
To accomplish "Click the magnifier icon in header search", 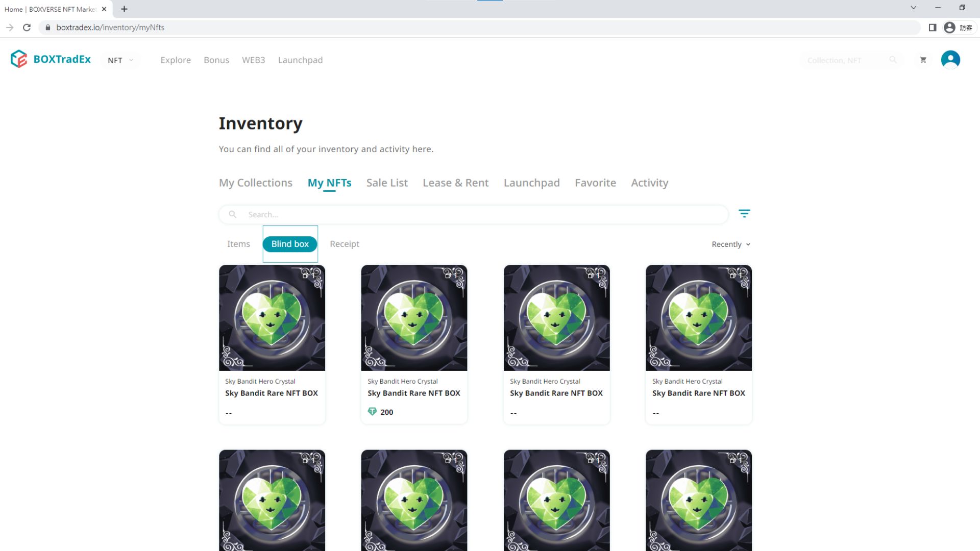I will point(893,60).
